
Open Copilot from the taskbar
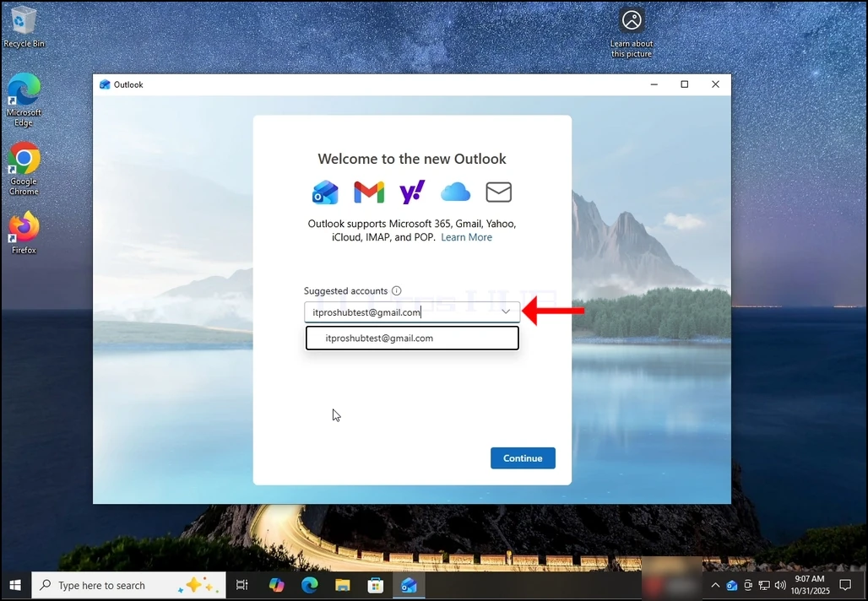click(276, 586)
